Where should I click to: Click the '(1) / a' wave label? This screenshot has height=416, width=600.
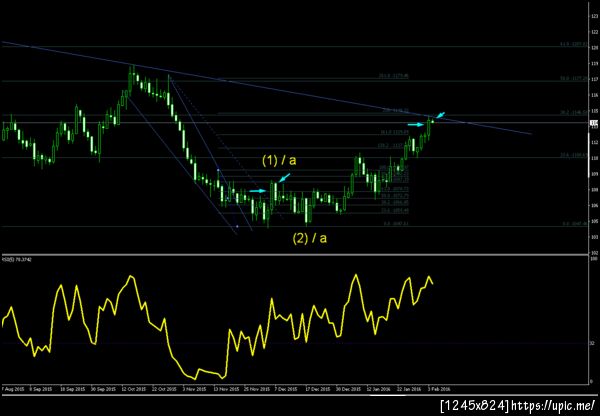pos(279,160)
